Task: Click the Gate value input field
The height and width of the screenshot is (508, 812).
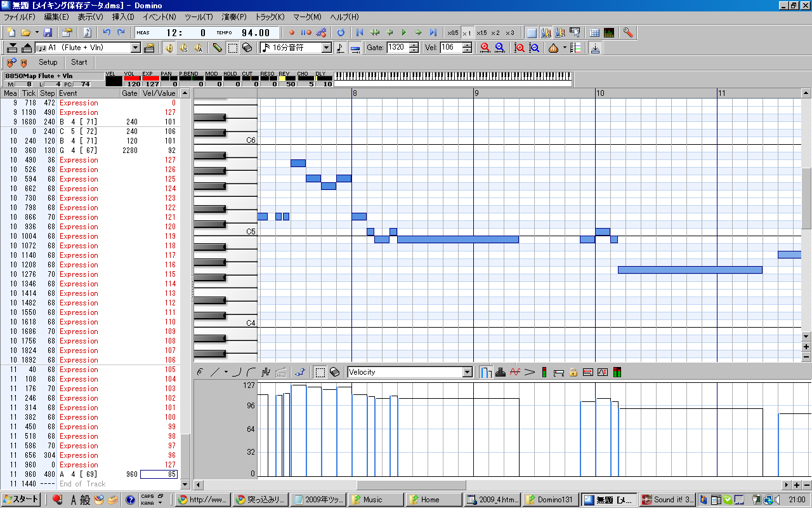Action: tap(396, 48)
